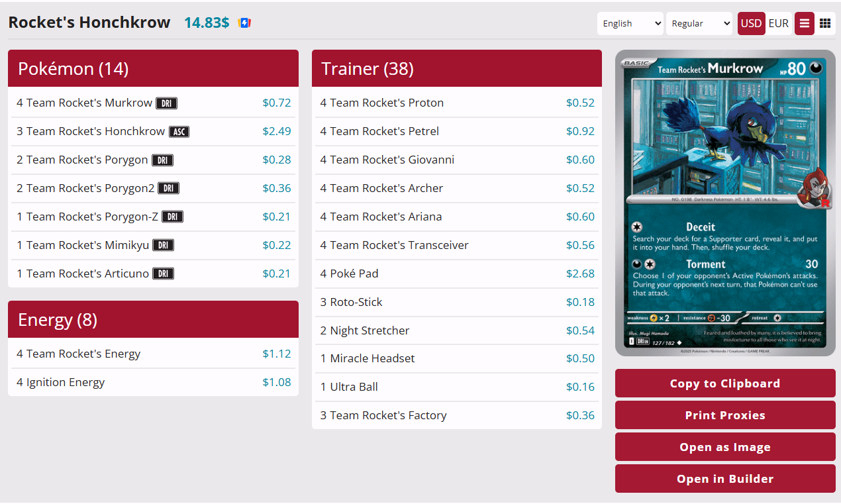The image size is (841, 504).
Task: Open the Regular print type dropdown
Action: point(699,23)
